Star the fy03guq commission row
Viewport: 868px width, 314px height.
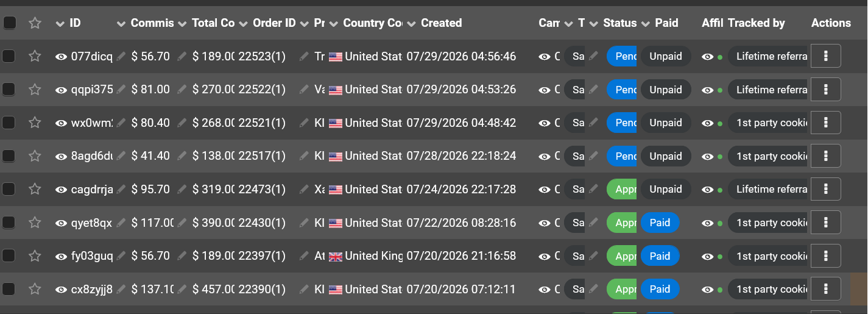click(x=35, y=255)
